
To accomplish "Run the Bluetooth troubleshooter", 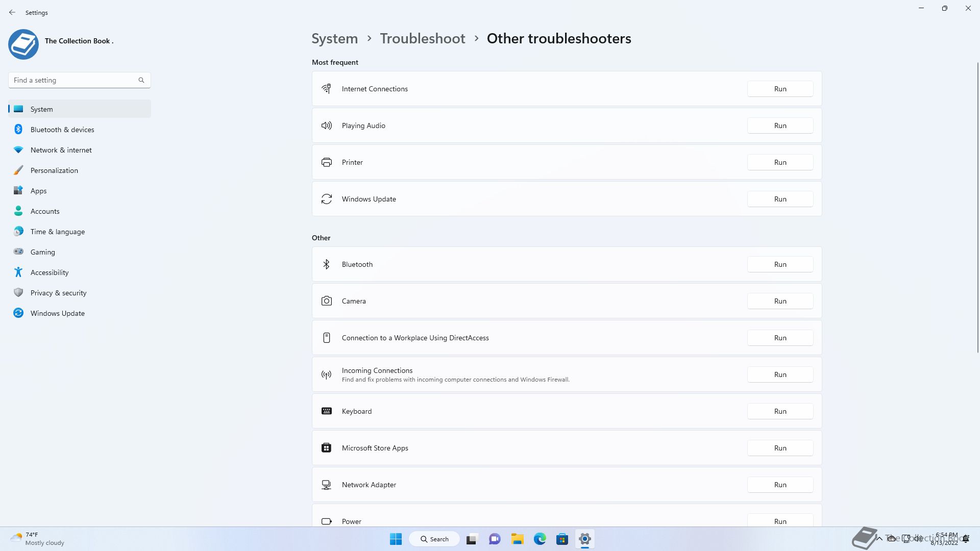I will [x=780, y=264].
